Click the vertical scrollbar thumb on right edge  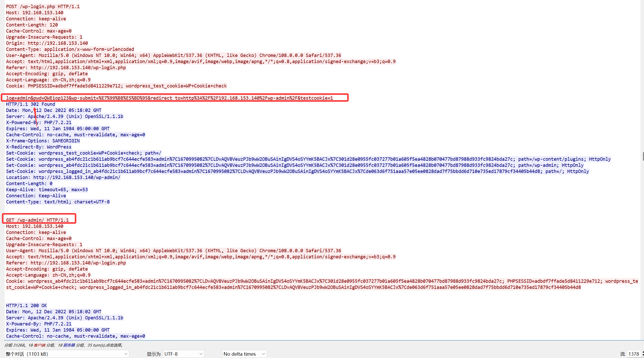tap(643, 156)
